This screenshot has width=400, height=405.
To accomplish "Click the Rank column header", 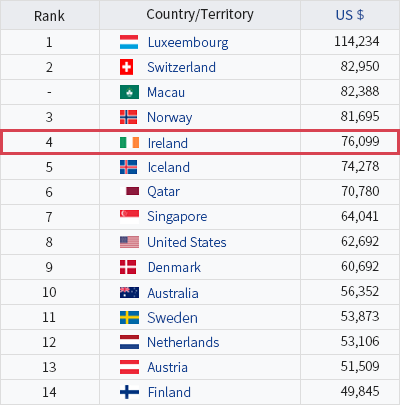I will tap(50, 15).
